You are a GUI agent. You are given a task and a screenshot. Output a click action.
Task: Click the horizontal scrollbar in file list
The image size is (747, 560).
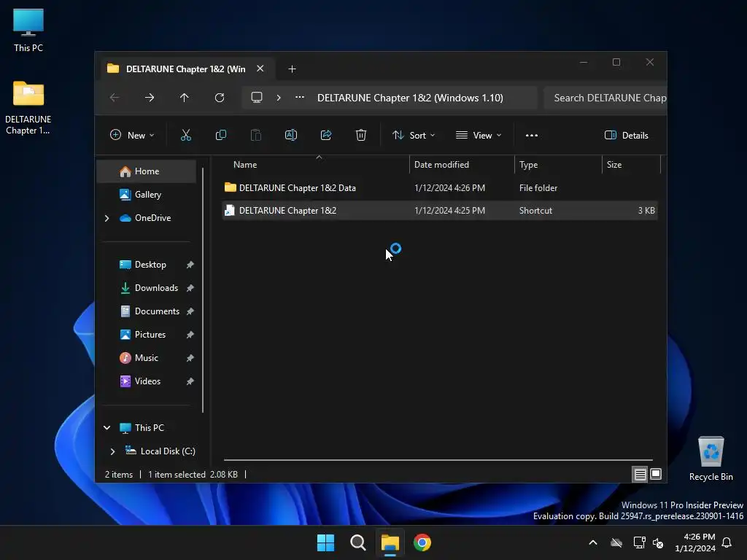[438, 460]
